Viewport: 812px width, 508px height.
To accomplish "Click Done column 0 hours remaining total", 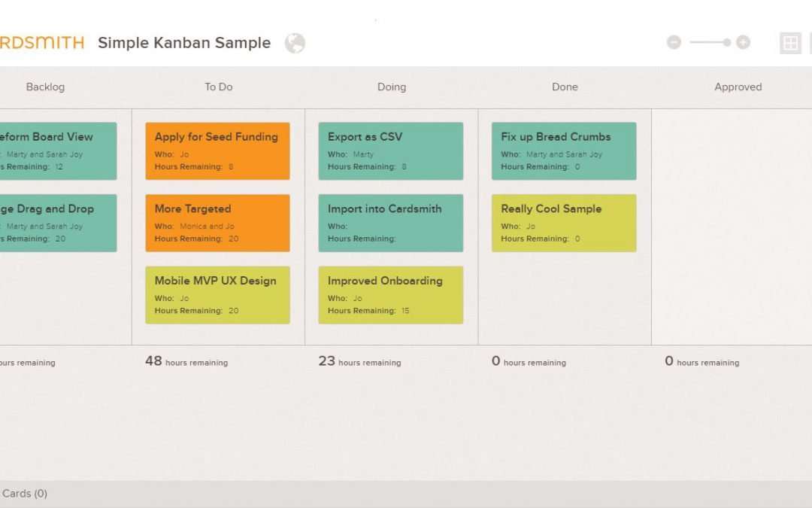I will pos(529,361).
